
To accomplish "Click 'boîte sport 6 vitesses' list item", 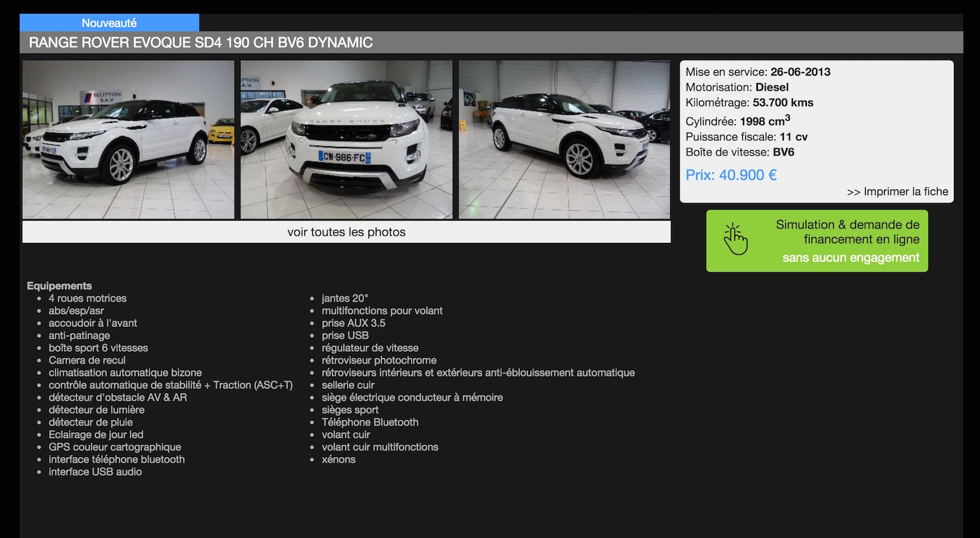I will [x=98, y=348].
